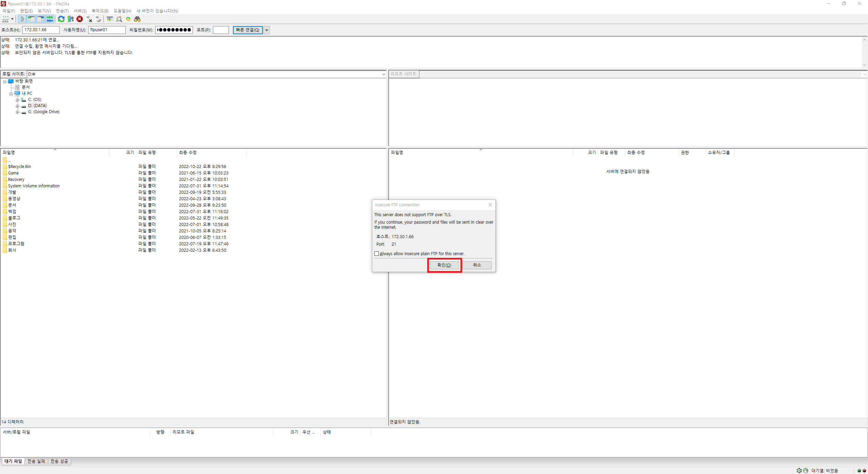The width and height of the screenshot is (868, 474).
Task: Expand G: (Google Drive) tree node
Action: tap(17, 112)
